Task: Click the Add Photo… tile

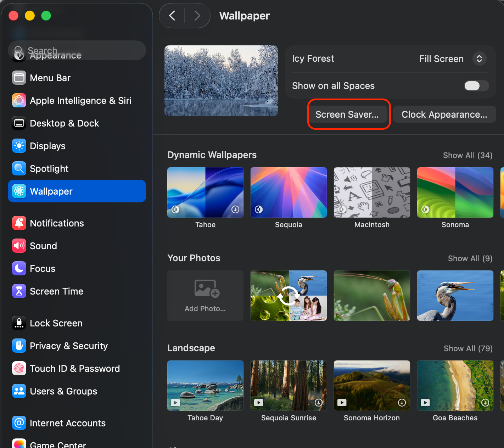Action: [206, 296]
